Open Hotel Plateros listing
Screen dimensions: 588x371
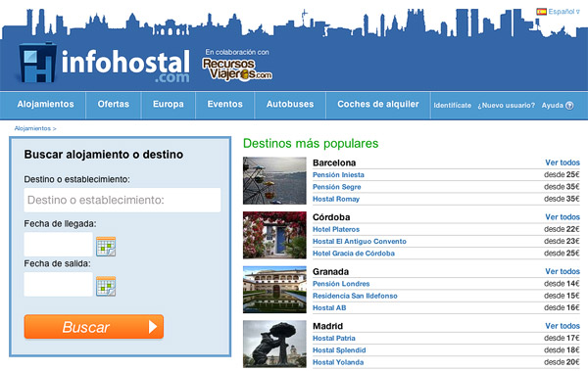coord(336,229)
